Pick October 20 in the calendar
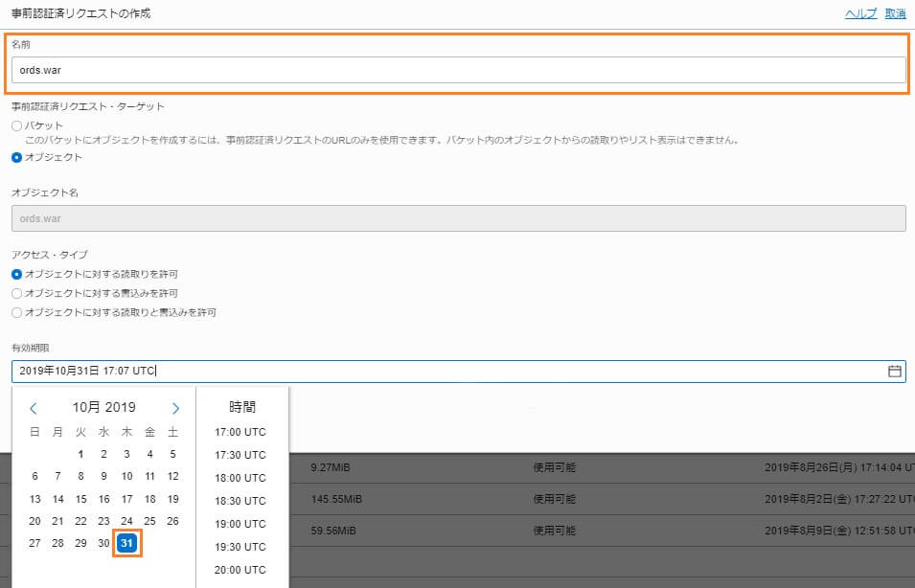Screen dimensions: 915x588 [x=34, y=521]
